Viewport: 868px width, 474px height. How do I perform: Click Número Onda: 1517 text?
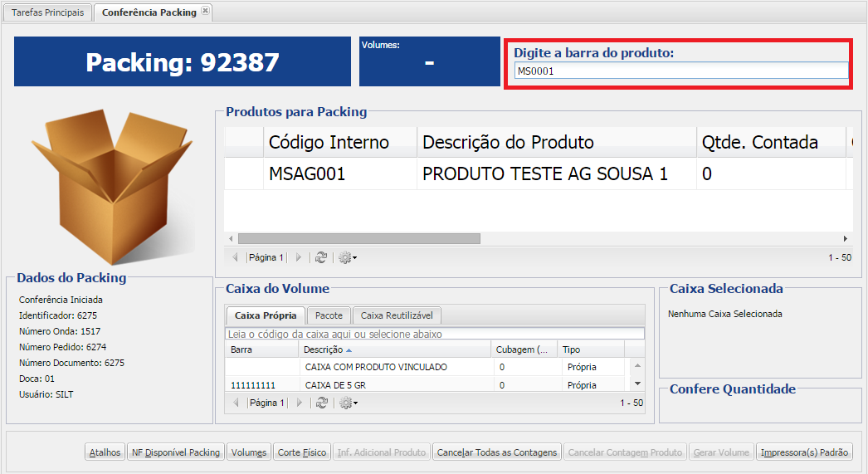pos(60,331)
